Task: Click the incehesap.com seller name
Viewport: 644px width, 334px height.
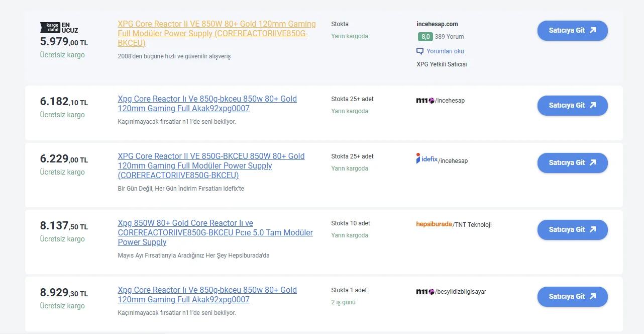Action: point(437,24)
